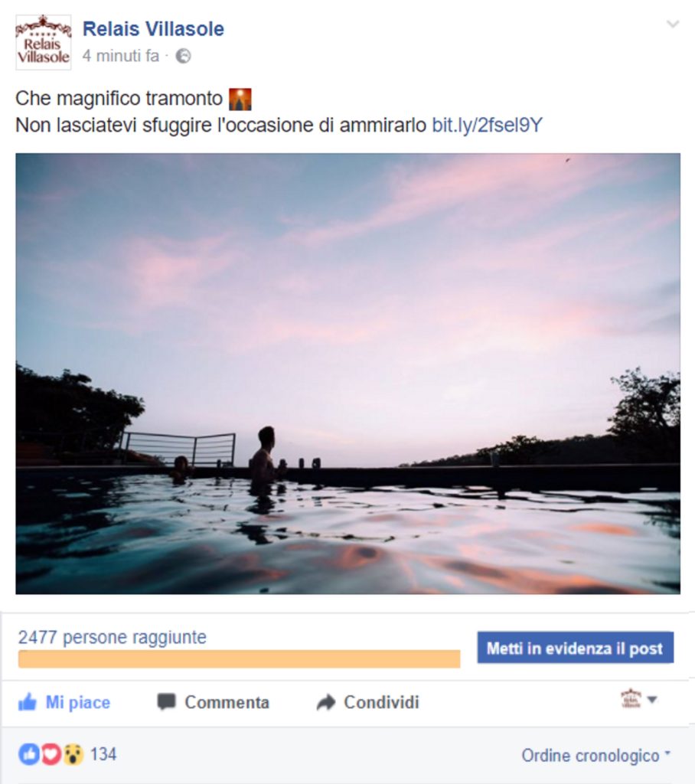Click the Relais Villasole profile logo
This screenshot has height=784, width=695.
[x=43, y=42]
